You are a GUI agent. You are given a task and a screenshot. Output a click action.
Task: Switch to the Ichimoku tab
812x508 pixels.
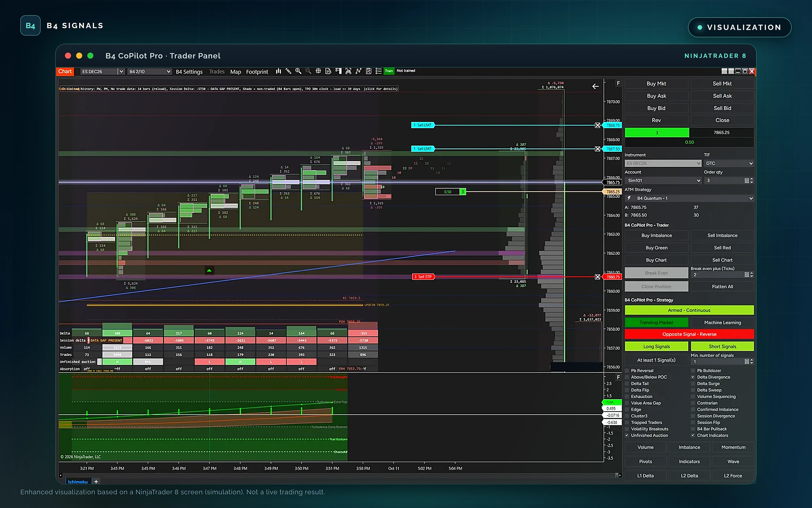[78, 482]
